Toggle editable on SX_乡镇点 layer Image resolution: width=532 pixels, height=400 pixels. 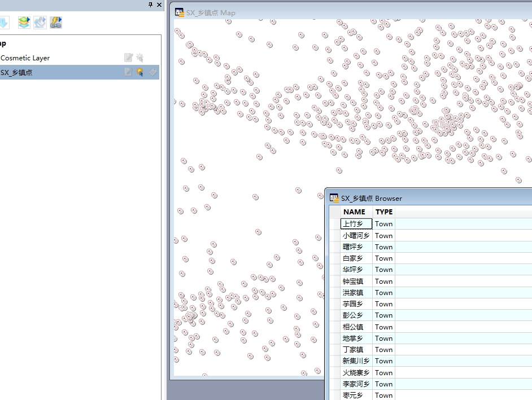tap(128, 72)
